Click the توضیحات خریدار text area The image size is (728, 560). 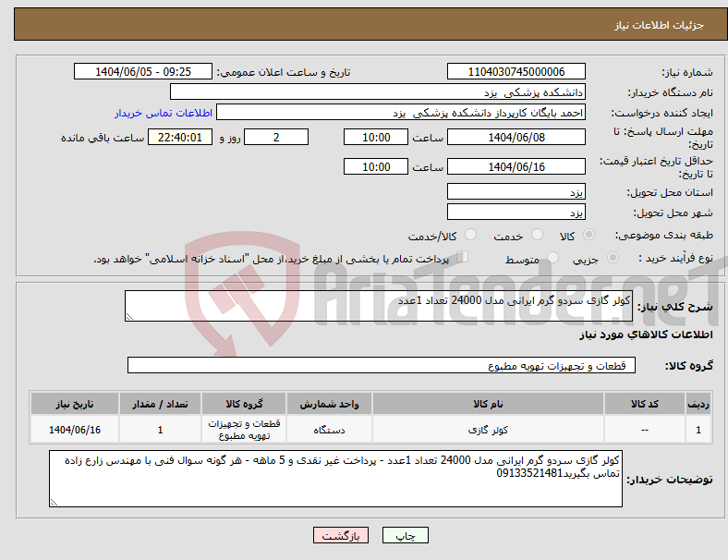[x=335, y=479]
